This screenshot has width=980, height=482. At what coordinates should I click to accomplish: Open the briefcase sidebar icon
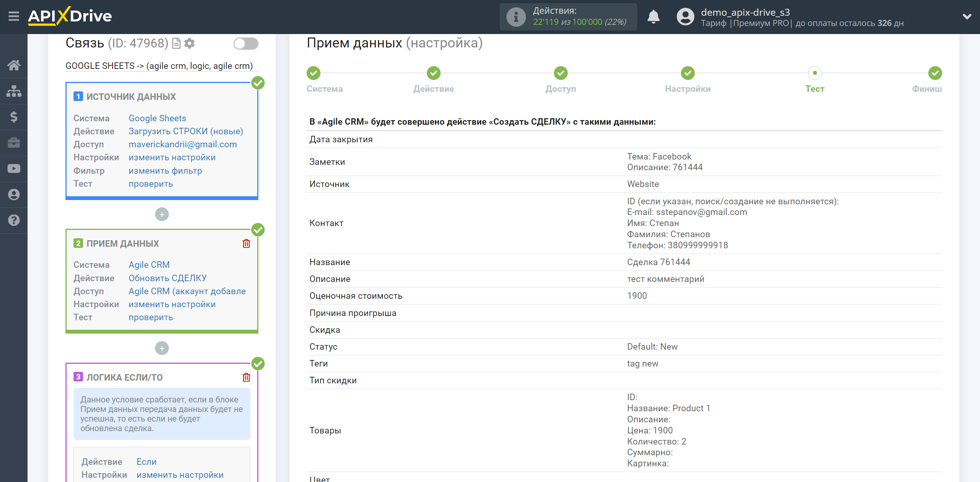click(14, 143)
